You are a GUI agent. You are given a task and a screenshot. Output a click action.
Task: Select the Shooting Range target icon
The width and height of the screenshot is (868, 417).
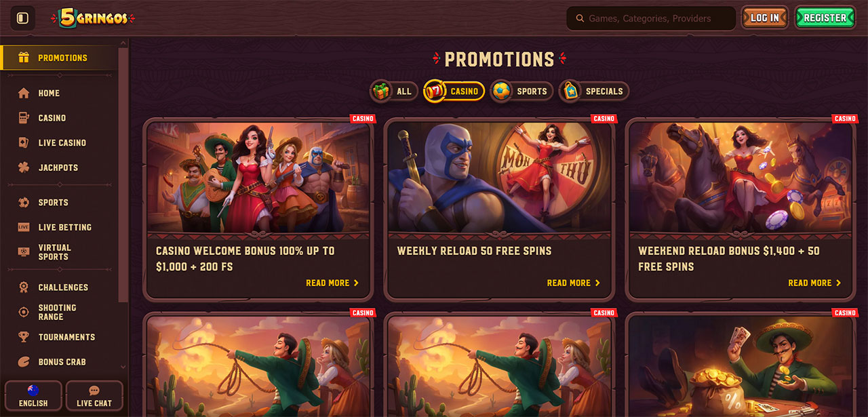[x=24, y=312]
